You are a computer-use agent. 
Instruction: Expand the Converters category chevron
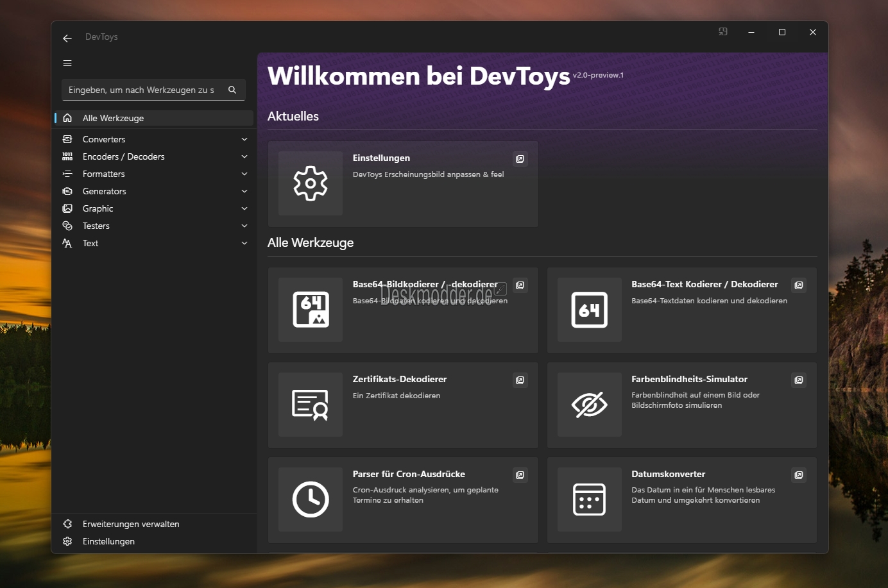click(244, 139)
